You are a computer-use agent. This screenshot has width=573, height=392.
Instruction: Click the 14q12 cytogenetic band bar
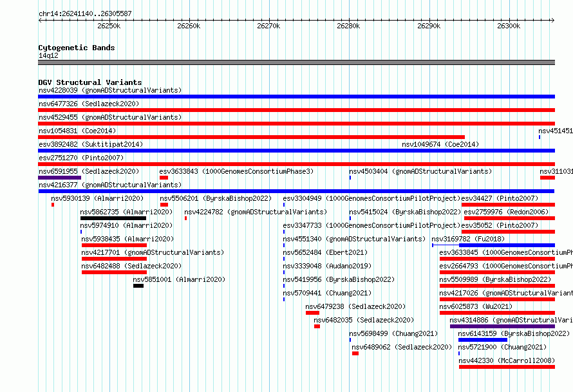pos(296,63)
